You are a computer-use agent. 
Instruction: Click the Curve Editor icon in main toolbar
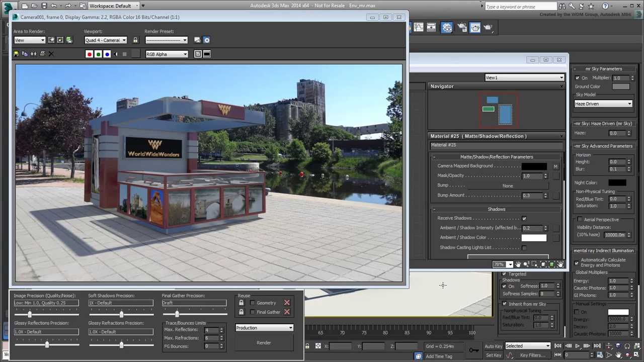pos(419,28)
